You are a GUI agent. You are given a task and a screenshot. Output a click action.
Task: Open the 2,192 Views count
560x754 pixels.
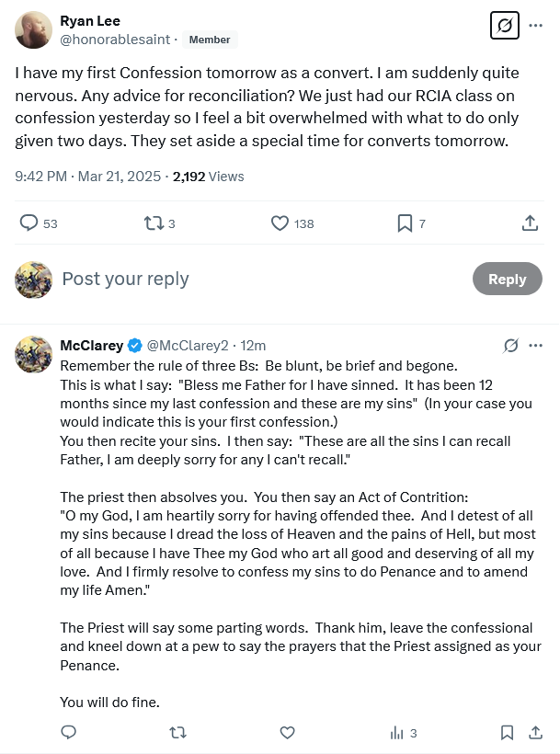point(208,176)
